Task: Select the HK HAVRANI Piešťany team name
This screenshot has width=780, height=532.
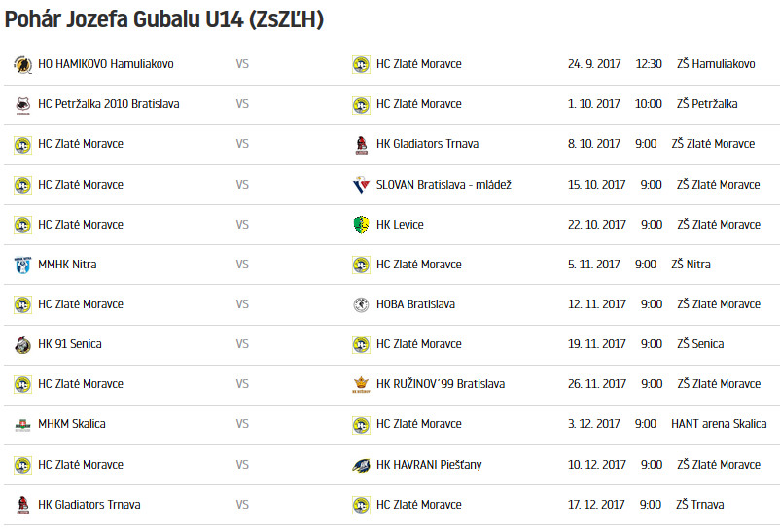Action: (429, 465)
